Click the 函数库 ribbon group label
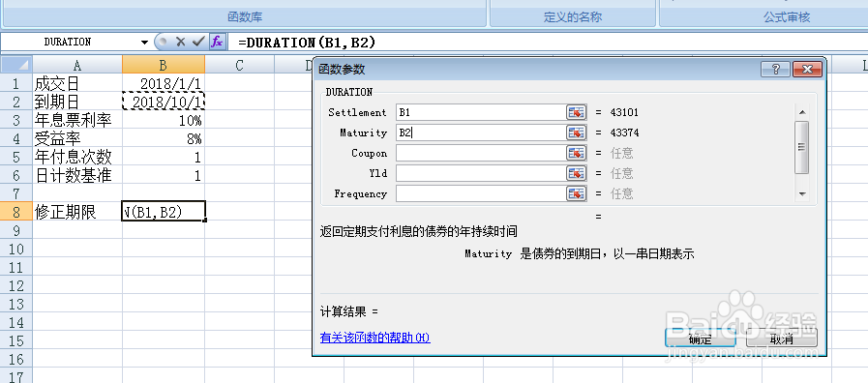This screenshot has width=868, height=383. (245, 17)
